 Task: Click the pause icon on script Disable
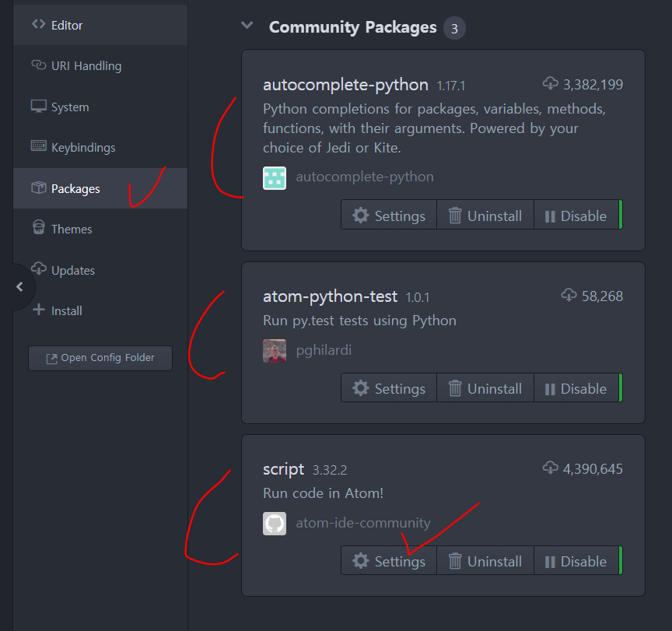(x=550, y=562)
